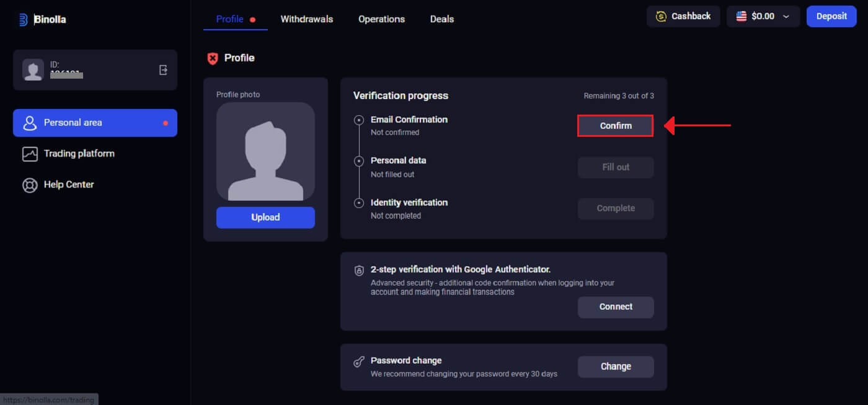Click the logout icon beside the ID
This screenshot has height=405, width=868.
point(163,70)
